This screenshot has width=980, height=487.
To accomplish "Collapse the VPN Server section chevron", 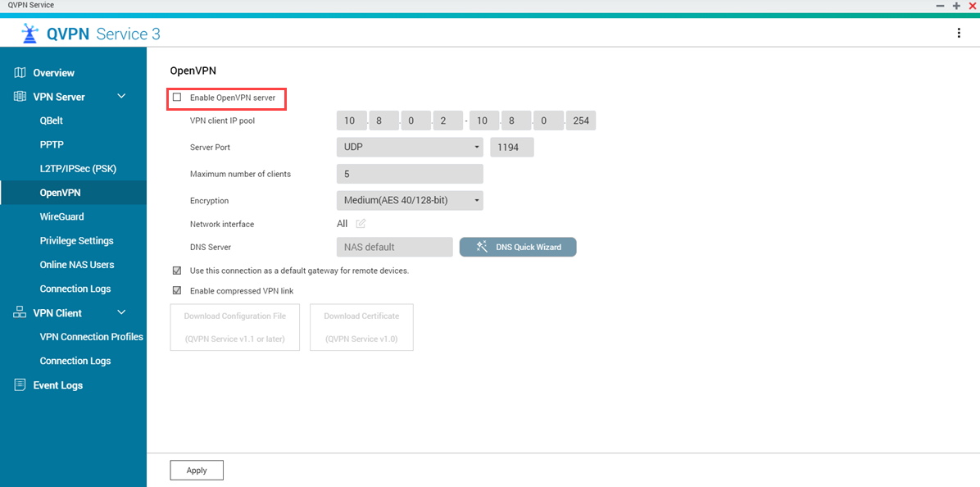I will (122, 96).
